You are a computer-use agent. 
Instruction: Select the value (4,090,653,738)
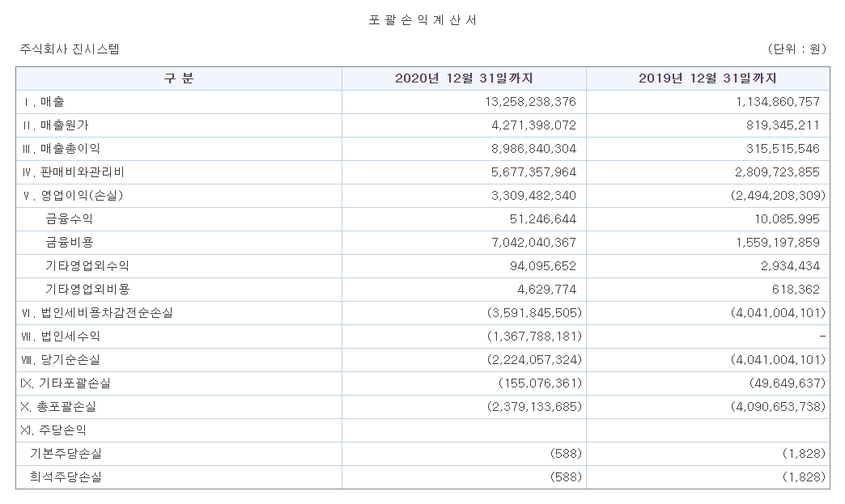click(x=778, y=407)
